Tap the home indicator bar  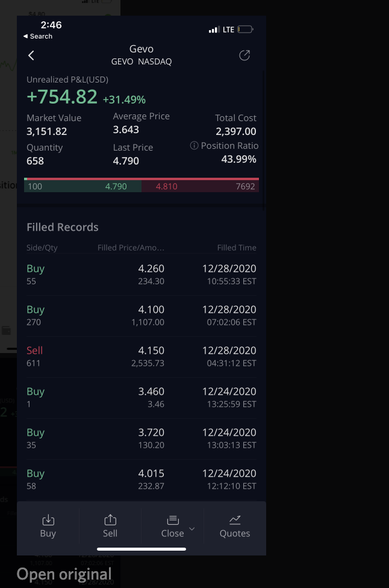[142, 549]
